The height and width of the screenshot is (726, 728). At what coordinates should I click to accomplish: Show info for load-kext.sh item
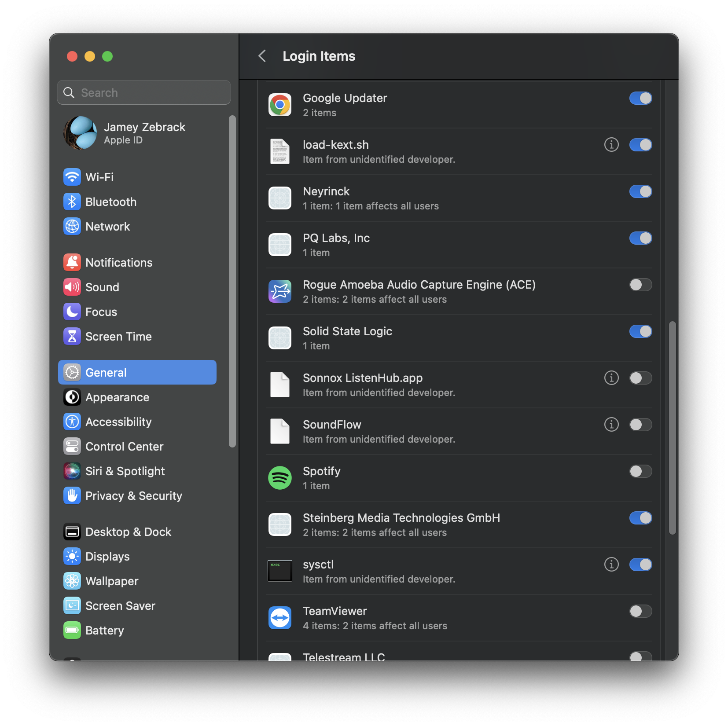[x=611, y=144]
